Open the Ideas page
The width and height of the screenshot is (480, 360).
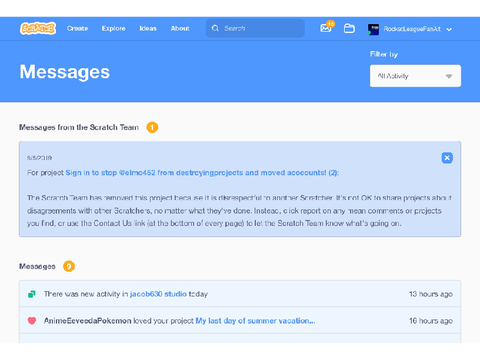(148, 28)
